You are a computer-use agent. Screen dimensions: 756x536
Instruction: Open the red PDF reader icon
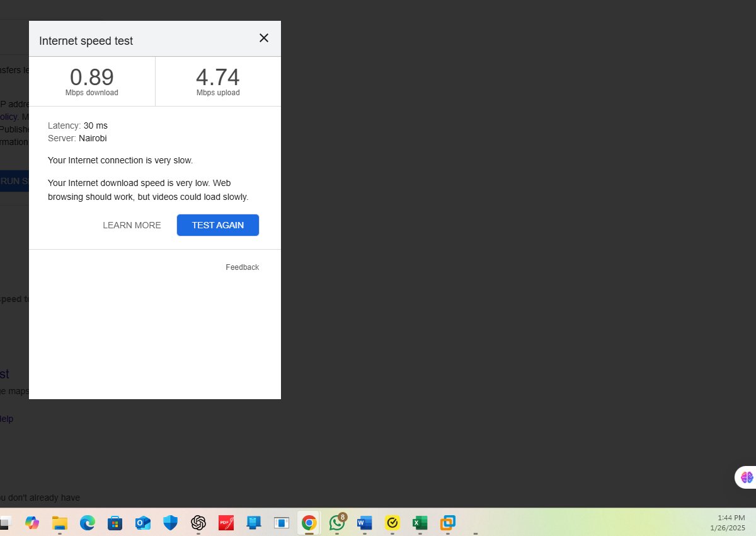pyautogui.click(x=226, y=523)
